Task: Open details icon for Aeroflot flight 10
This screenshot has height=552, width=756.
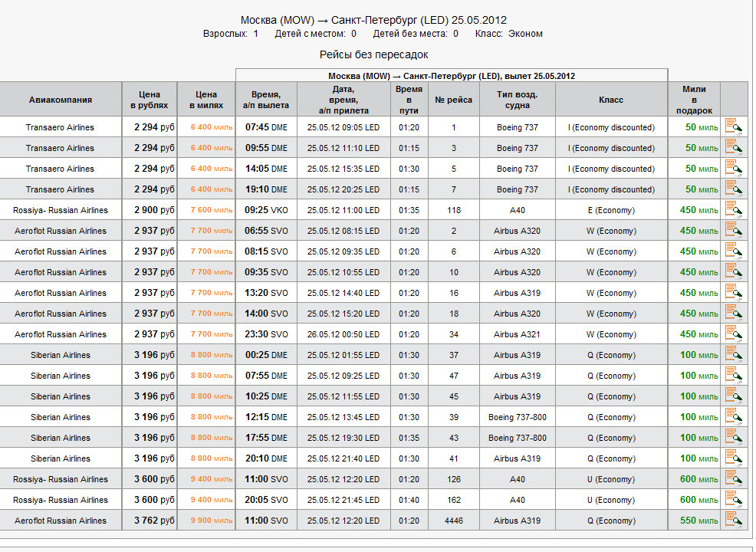Action: (733, 271)
